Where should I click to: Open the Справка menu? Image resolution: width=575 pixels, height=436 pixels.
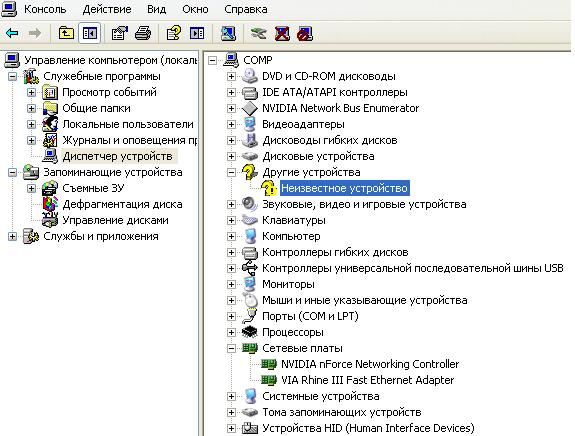(x=246, y=9)
